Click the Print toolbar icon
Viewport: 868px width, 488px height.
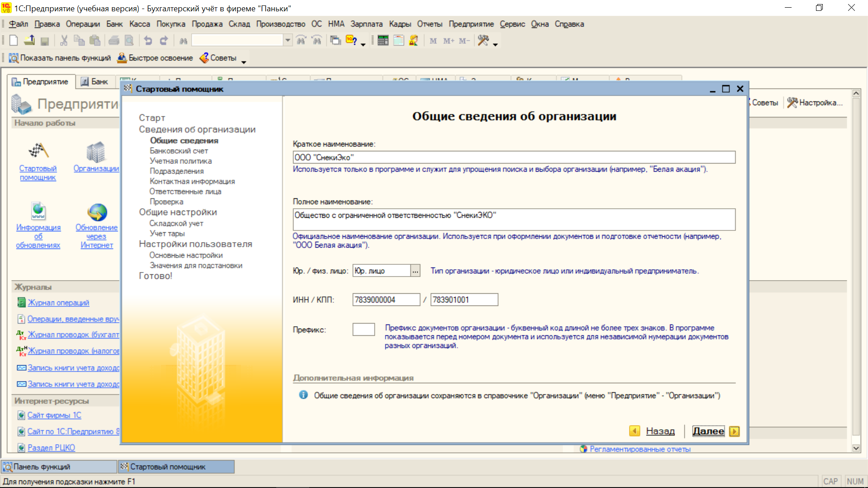pos(114,41)
